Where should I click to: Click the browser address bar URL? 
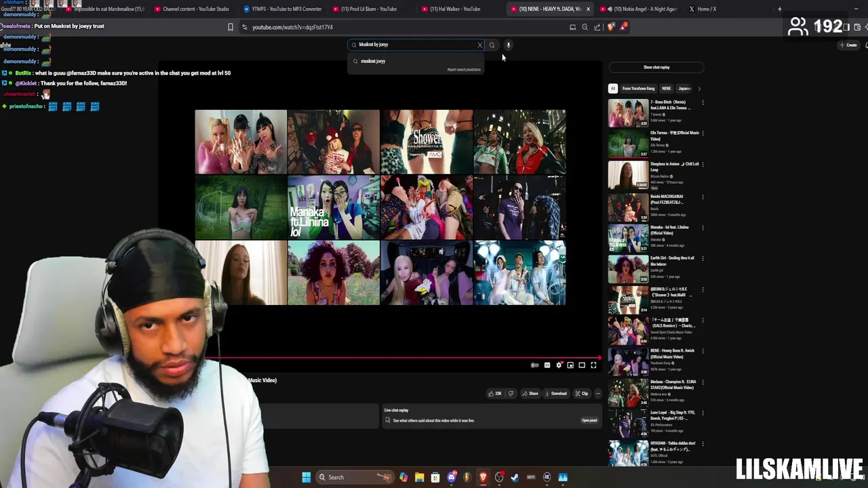[x=292, y=27]
